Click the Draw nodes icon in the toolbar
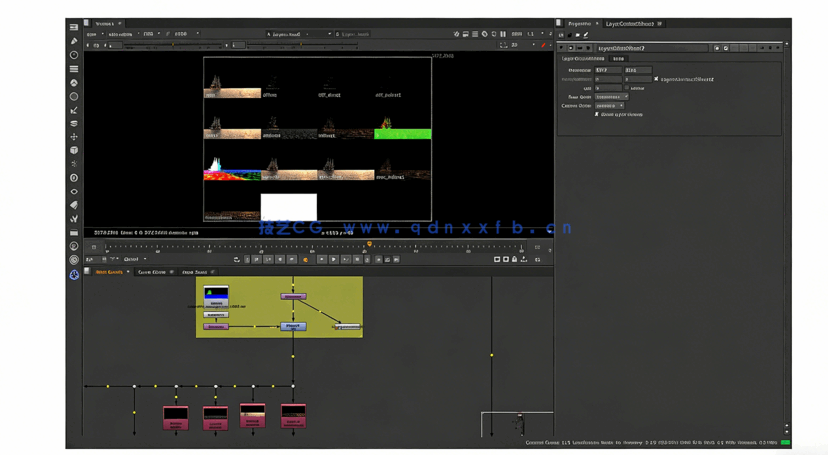Image resolution: width=828 pixels, height=455 pixels. pos(74,42)
